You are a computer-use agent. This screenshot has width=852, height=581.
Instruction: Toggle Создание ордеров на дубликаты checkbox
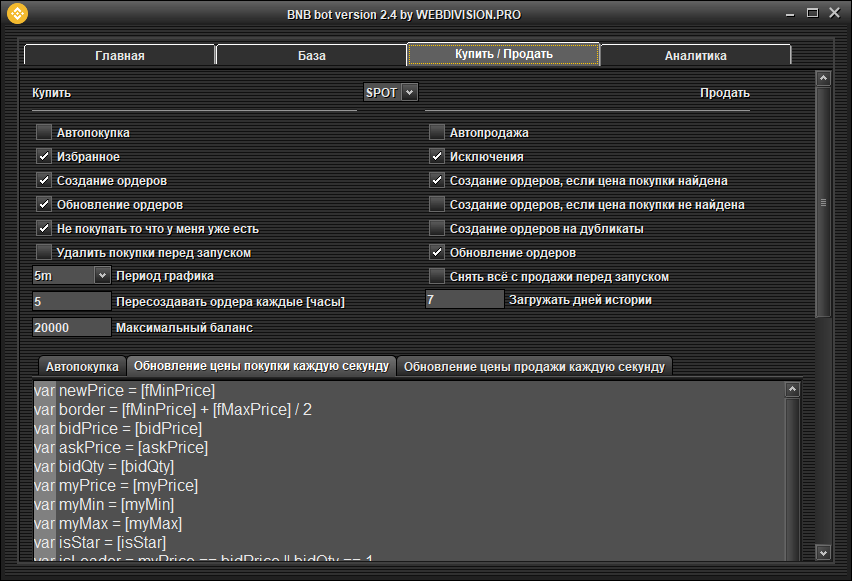[437, 229]
